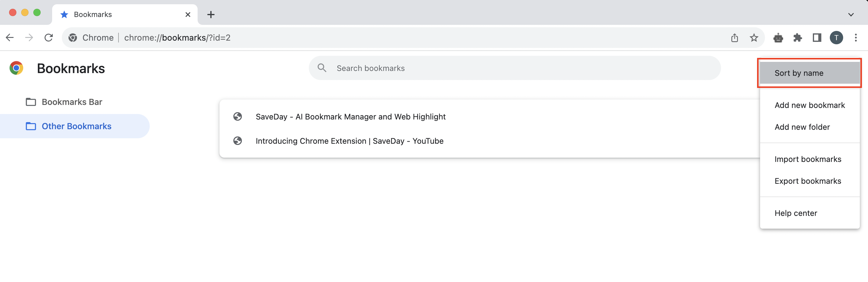Choose Sort by name from the menu
868x282 pixels.
(x=799, y=73)
